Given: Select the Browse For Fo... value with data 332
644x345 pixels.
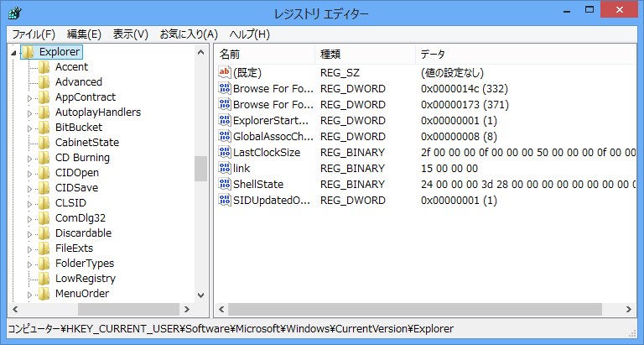Looking at the screenshot, I should pos(273,89).
